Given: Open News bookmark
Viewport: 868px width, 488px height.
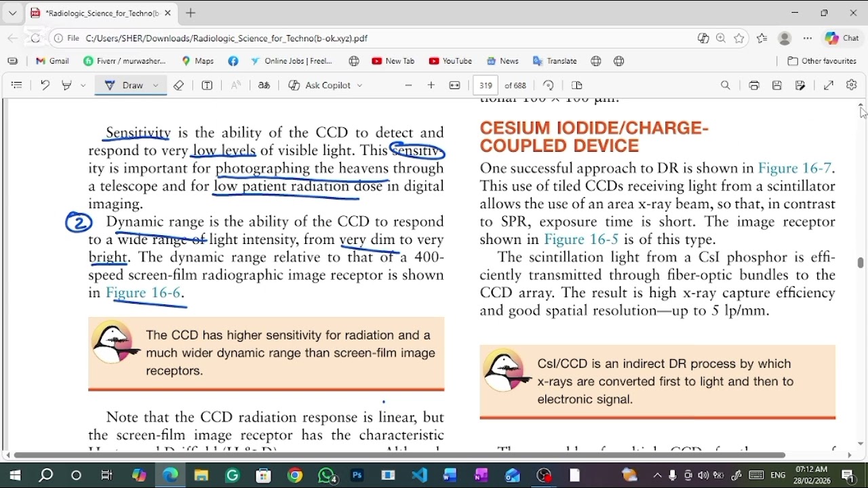Looking at the screenshot, I should tap(502, 61).
